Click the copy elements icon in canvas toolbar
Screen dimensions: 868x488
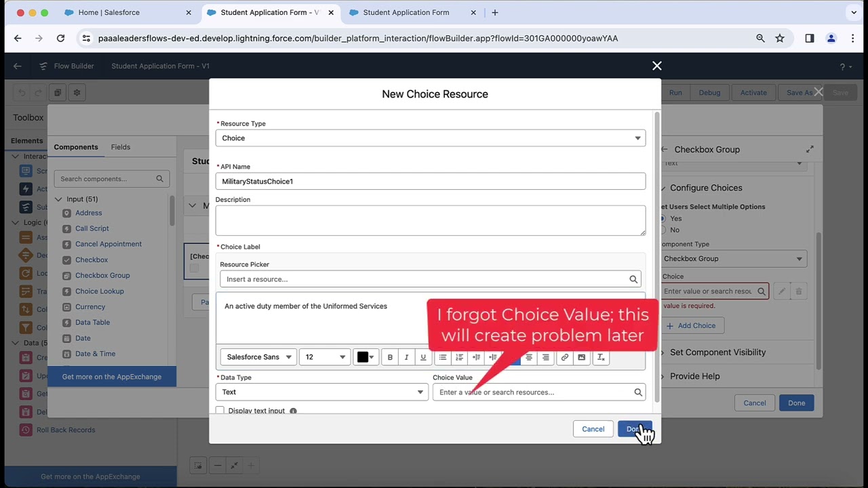click(58, 93)
